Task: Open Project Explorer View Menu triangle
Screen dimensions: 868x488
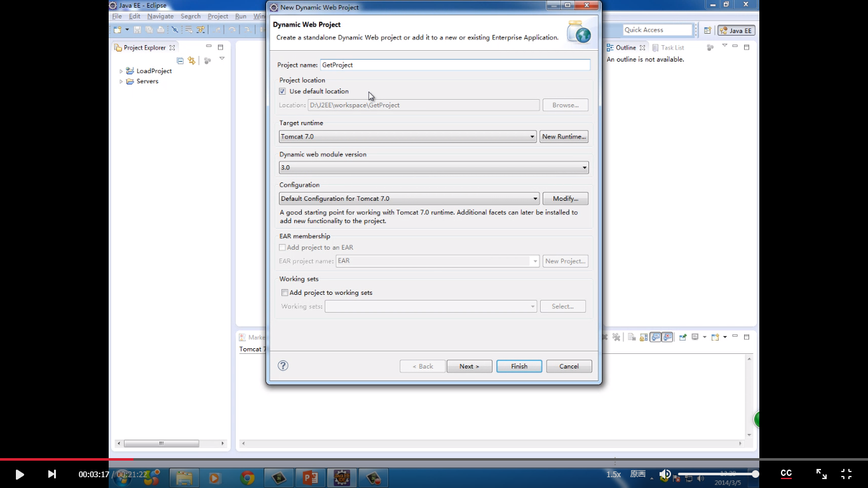Action: point(222,58)
